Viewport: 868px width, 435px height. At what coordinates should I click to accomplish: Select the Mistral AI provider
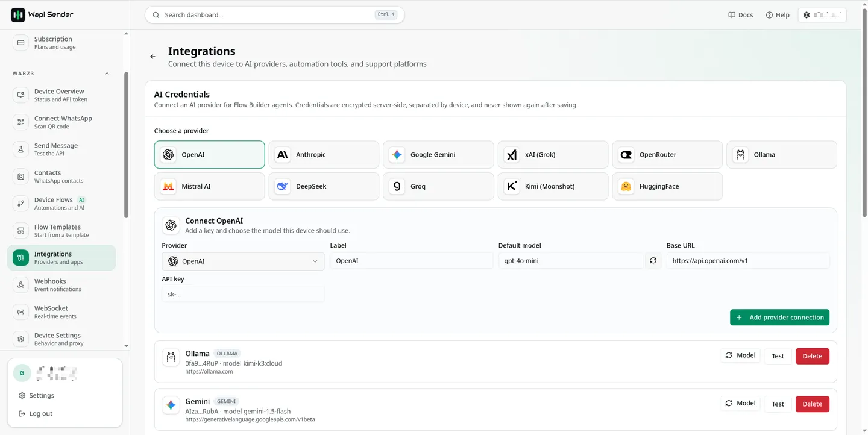point(209,187)
